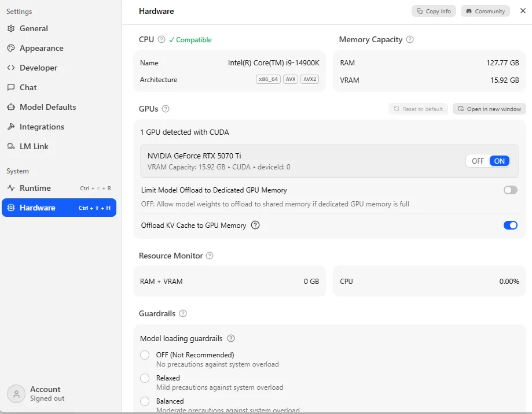The image size is (532, 414).
Task: Click Reset to default for GPUs
Action: point(419,109)
